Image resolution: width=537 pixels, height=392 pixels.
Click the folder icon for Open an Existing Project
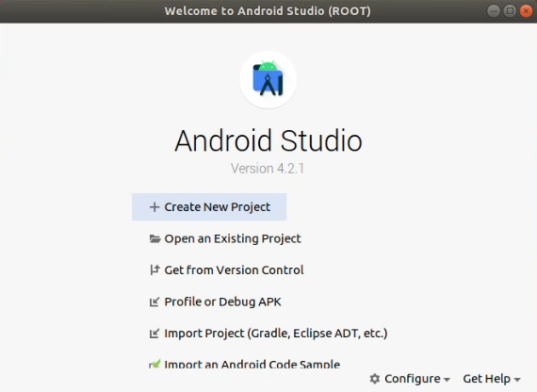pyautogui.click(x=155, y=238)
